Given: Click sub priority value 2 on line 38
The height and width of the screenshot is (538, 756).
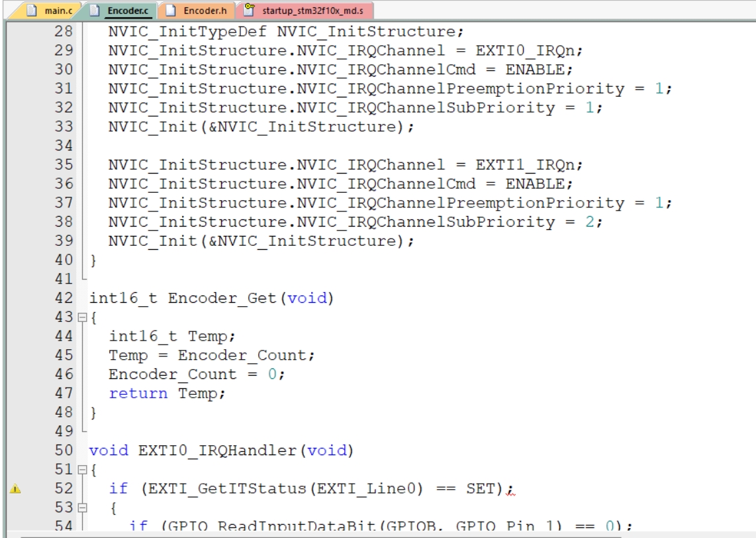Looking at the screenshot, I should click(590, 222).
